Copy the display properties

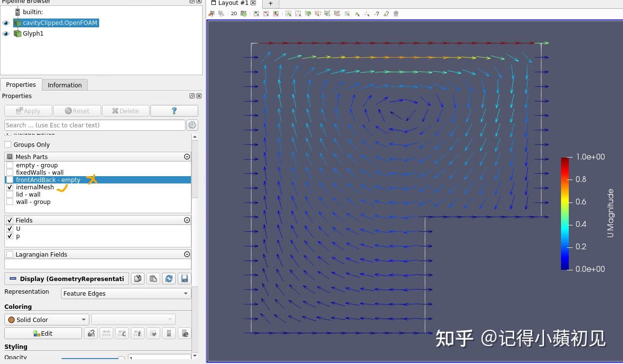click(137, 278)
